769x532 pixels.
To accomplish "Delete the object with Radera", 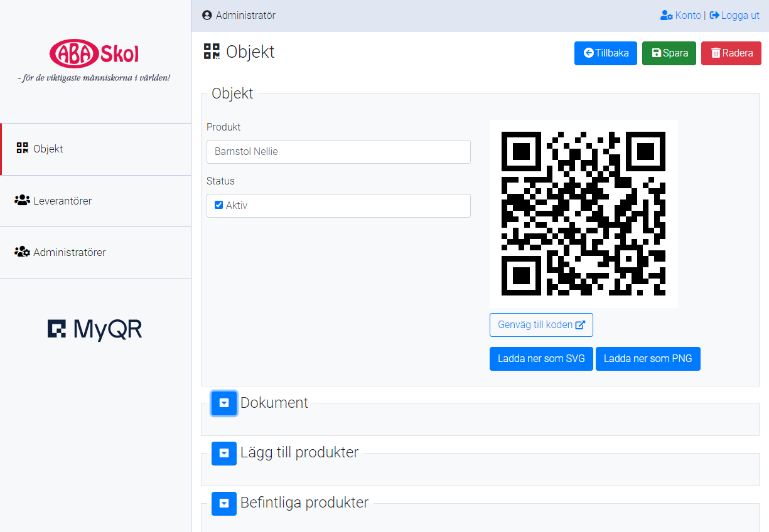I will tap(731, 53).
